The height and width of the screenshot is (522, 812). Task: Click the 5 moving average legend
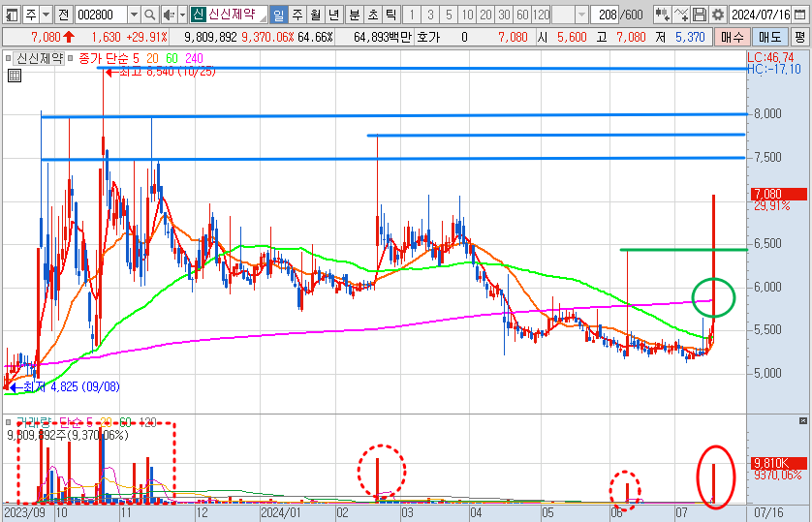pyautogui.click(x=136, y=58)
